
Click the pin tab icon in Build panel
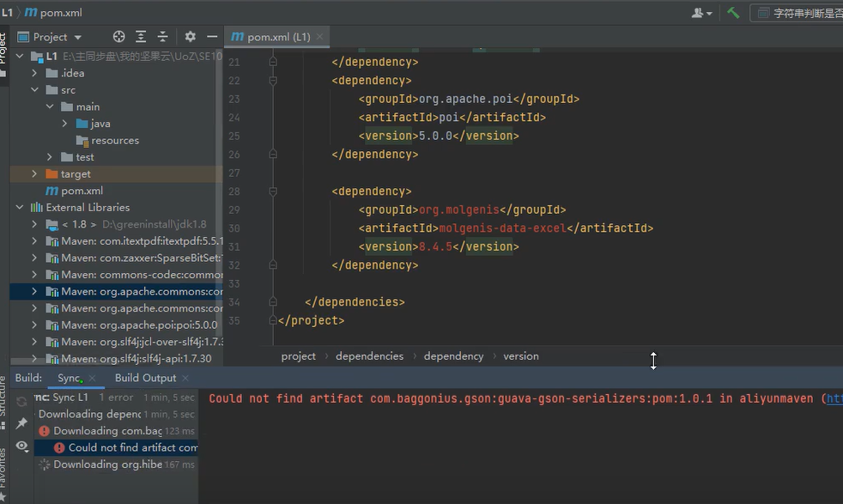[21, 423]
